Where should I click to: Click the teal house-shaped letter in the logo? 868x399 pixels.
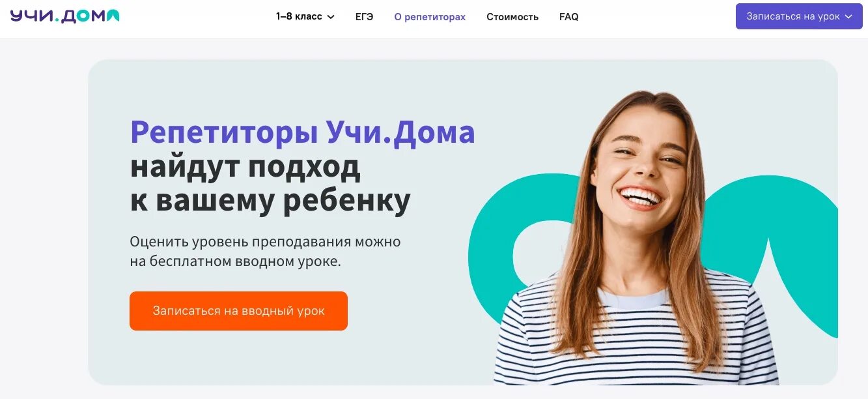point(113,16)
